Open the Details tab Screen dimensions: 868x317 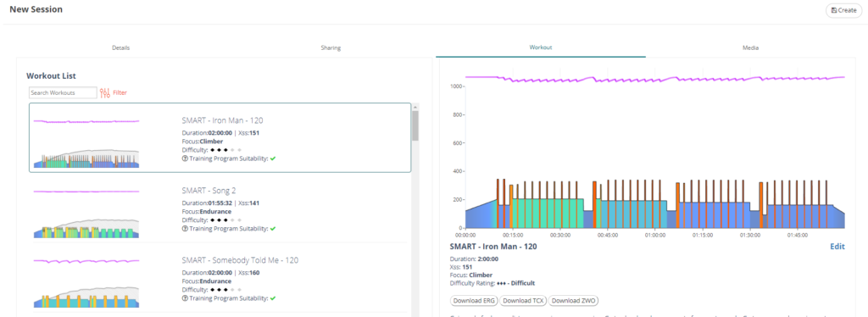pos(120,47)
